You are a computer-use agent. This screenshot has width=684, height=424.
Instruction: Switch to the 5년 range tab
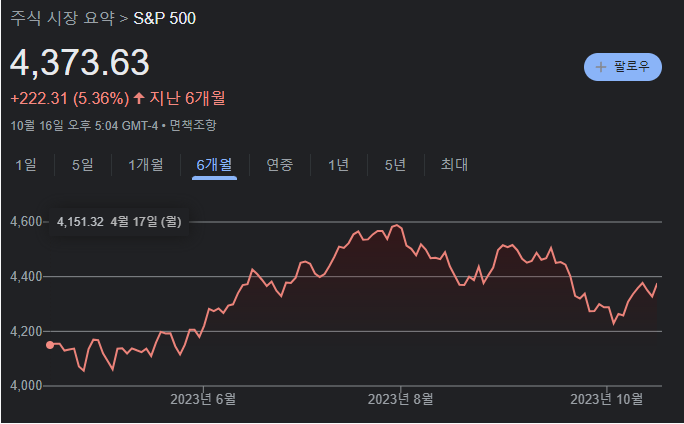point(395,165)
